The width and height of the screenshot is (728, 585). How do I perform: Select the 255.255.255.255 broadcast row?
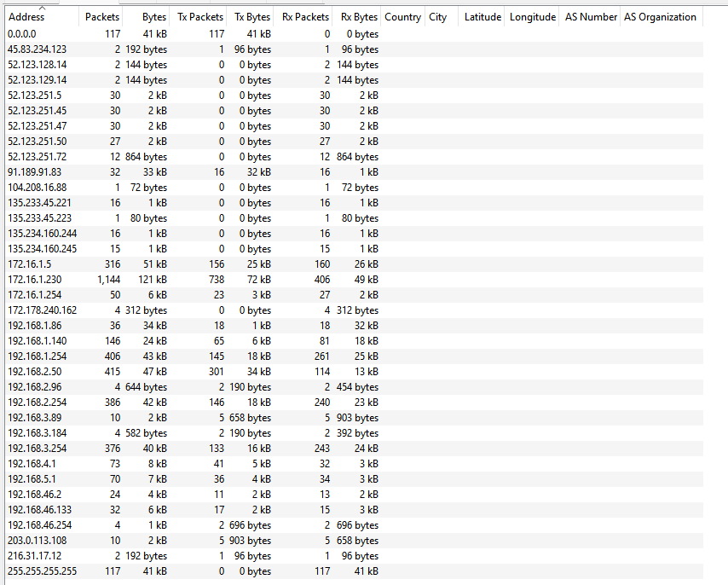pyautogui.click(x=42, y=571)
